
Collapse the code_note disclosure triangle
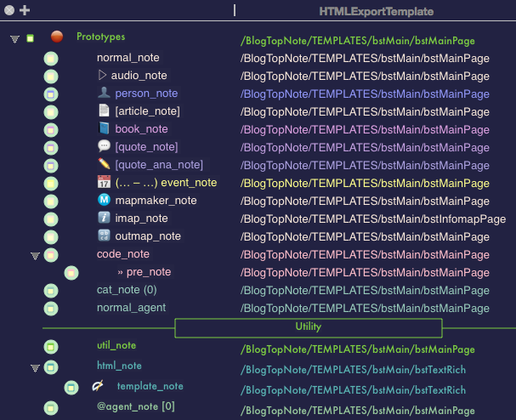35,256
